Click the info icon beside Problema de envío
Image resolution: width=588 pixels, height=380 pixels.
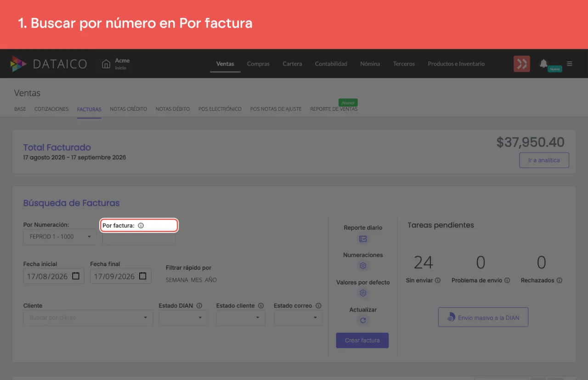point(507,280)
